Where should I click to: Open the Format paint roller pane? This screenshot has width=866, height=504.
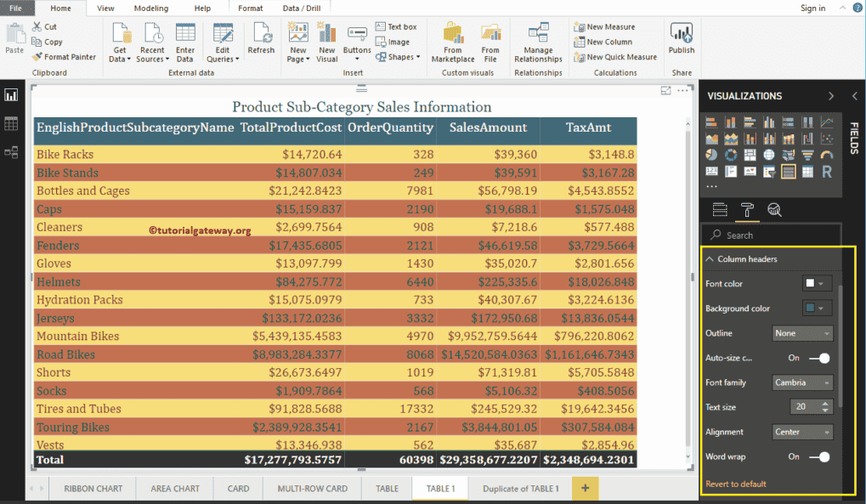(x=747, y=209)
